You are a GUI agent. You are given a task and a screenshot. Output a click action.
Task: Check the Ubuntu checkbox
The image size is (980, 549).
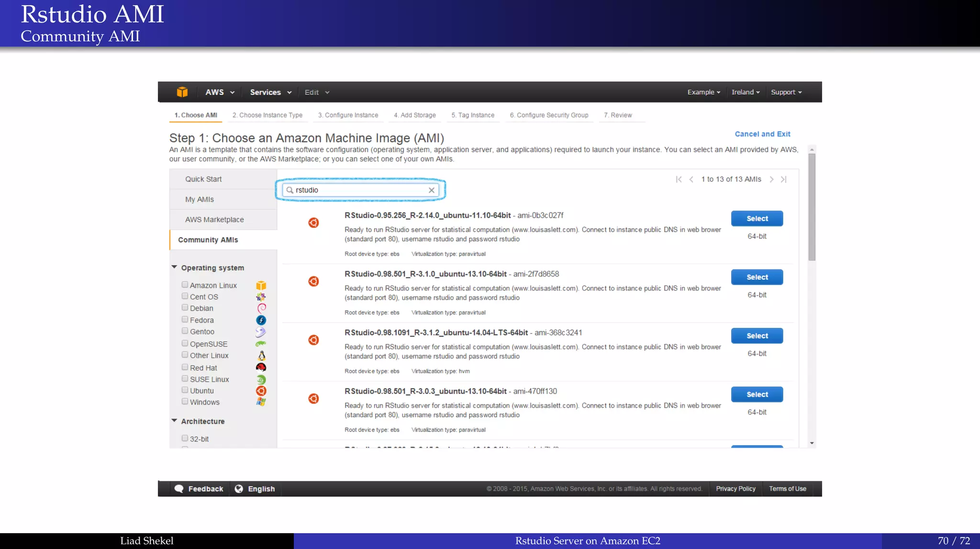185,390
